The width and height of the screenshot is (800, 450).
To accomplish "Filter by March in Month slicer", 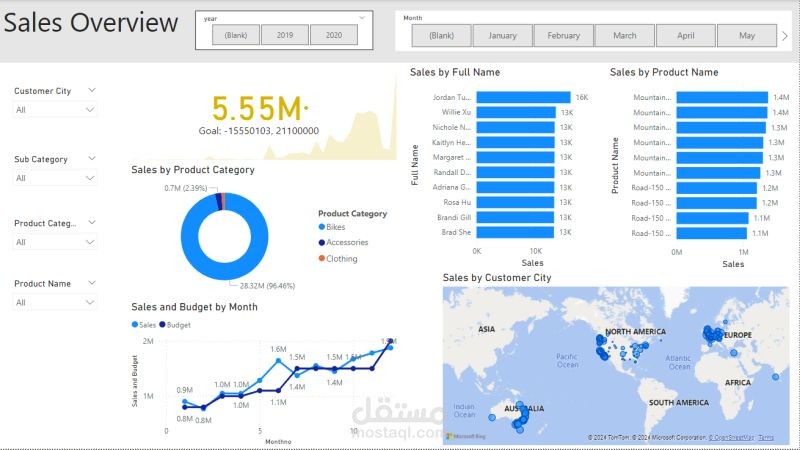I will (625, 36).
